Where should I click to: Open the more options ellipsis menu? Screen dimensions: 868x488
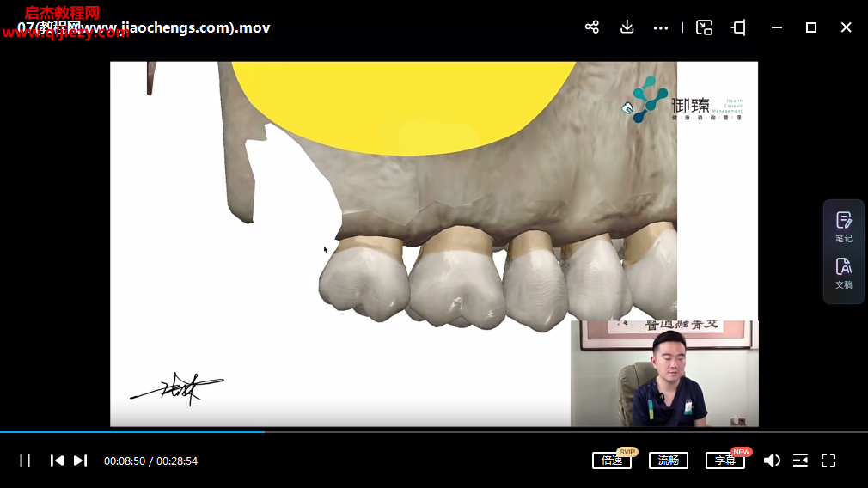point(660,27)
